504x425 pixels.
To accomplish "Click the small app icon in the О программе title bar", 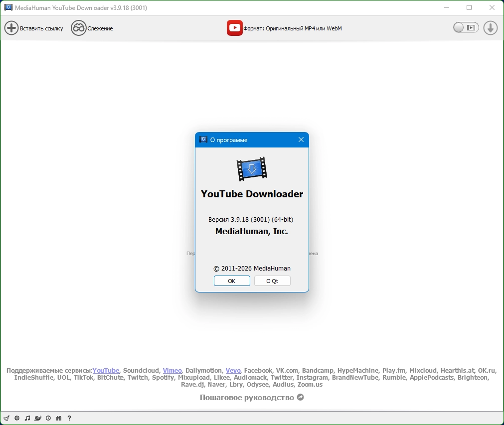I will (203, 140).
